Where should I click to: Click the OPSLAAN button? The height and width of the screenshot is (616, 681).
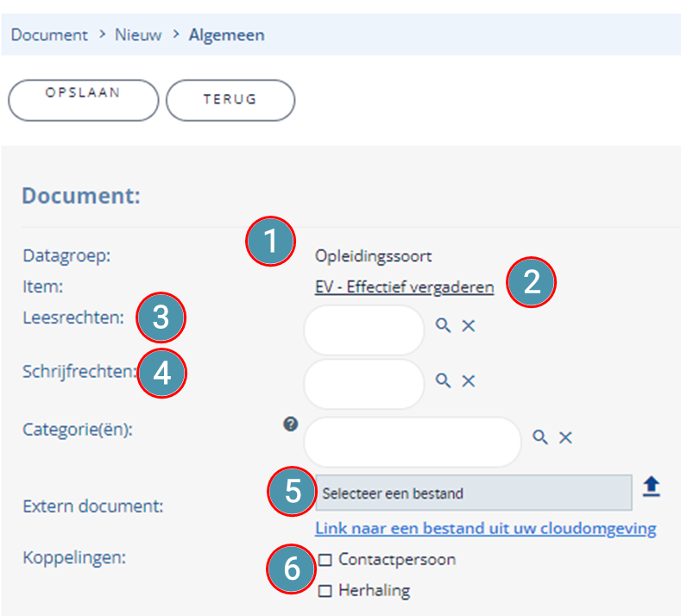84,100
